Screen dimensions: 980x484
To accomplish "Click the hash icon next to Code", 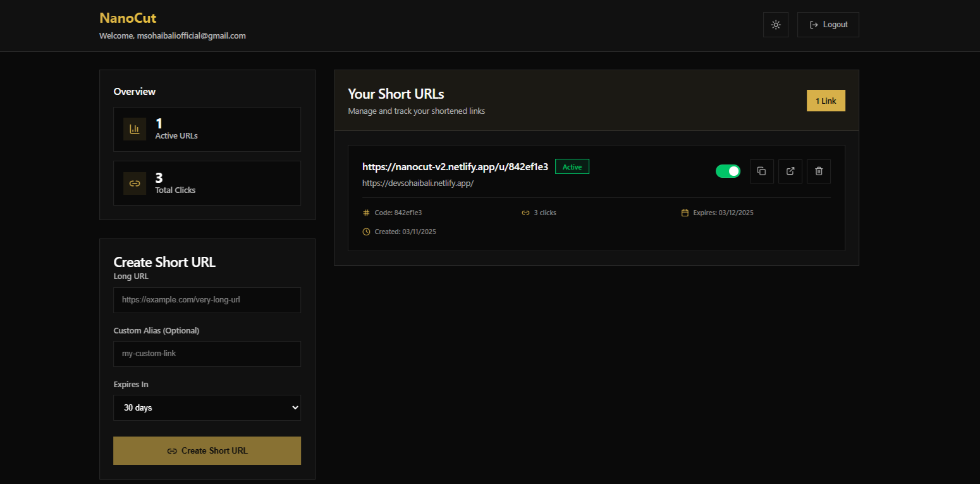I will 366,213.
